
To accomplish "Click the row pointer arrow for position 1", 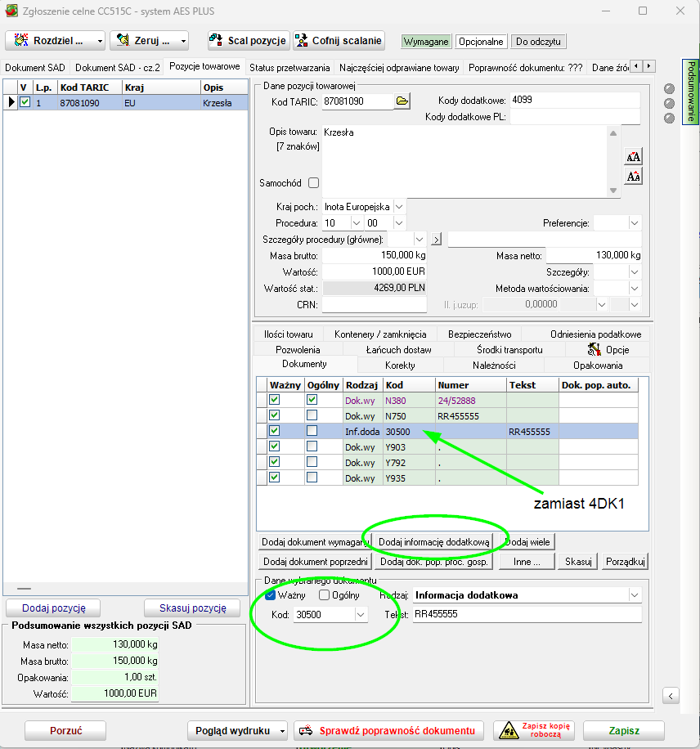I will click(x=11, y=102).
